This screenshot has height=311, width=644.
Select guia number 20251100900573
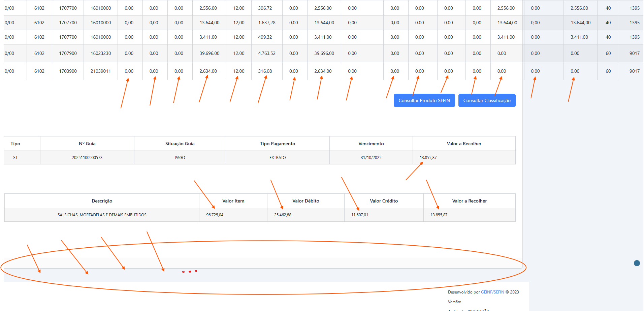coord(87,158)
